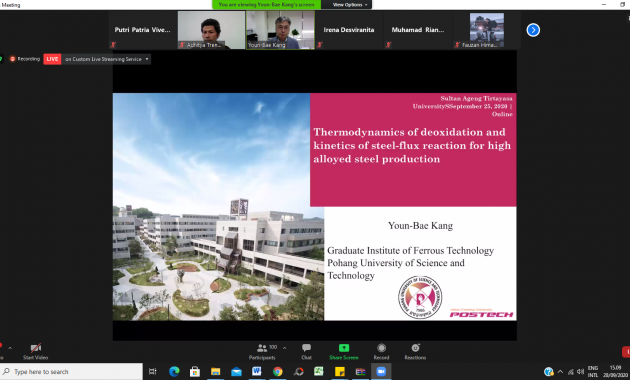630x380 pixels.
Task: Click Irena Desviranita participant tile
Action: 349,30
